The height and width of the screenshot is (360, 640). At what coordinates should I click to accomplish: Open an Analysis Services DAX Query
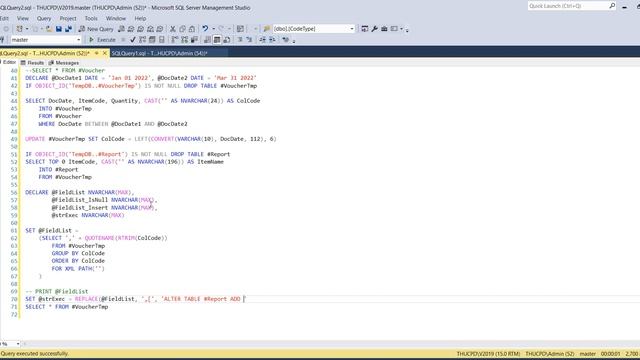[160, 29]
